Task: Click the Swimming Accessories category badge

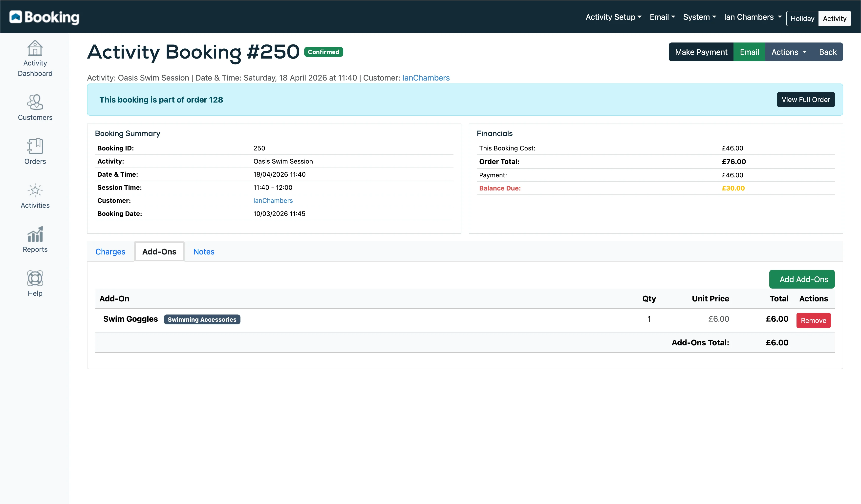Action: coord(202,319)
